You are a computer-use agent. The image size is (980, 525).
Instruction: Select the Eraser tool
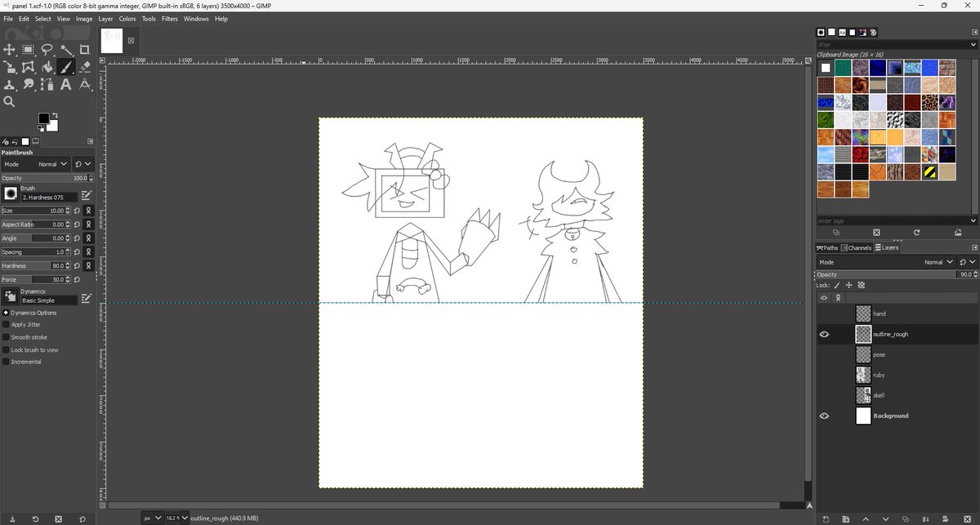click(84, 67)
